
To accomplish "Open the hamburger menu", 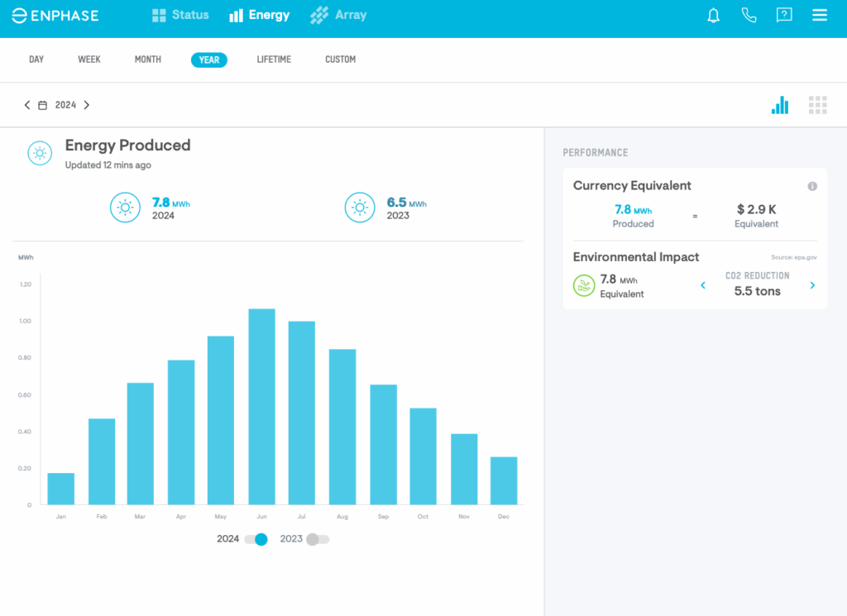I will pyautogui.click(x=820, y=16).
